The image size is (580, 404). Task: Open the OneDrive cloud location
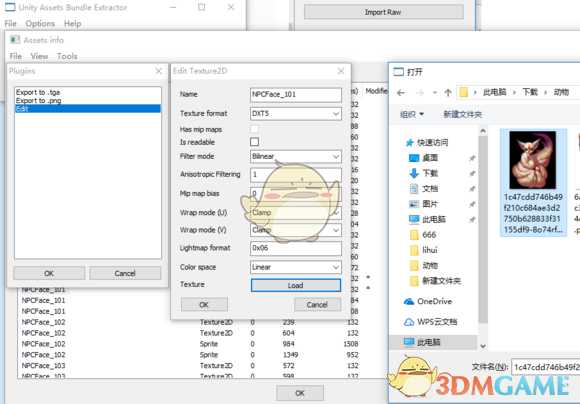(428, 302)
